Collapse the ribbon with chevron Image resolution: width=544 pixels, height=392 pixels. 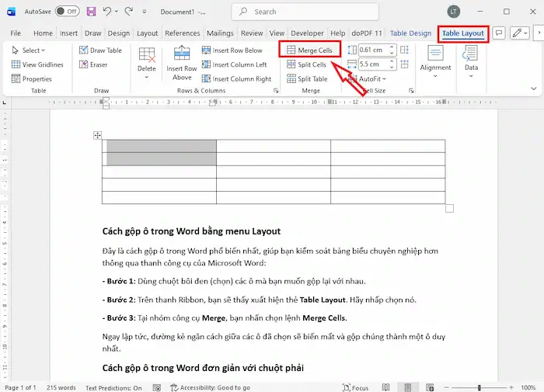534,88
